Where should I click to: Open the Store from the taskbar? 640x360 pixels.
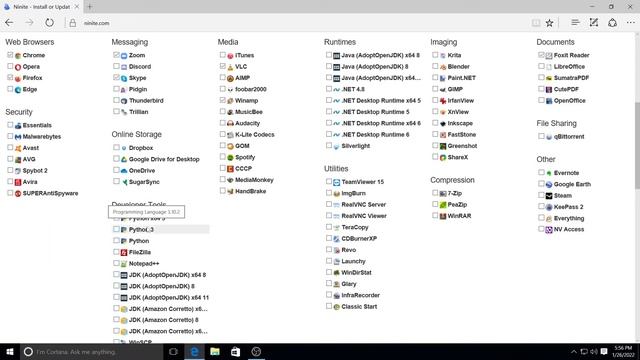pyautogui.click(x=236, y=352)
